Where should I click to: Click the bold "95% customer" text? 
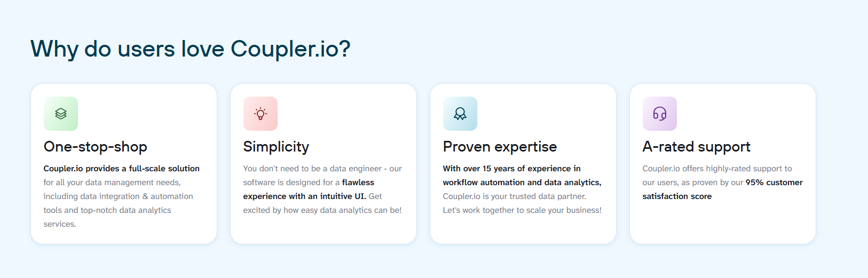coord(774,182)
